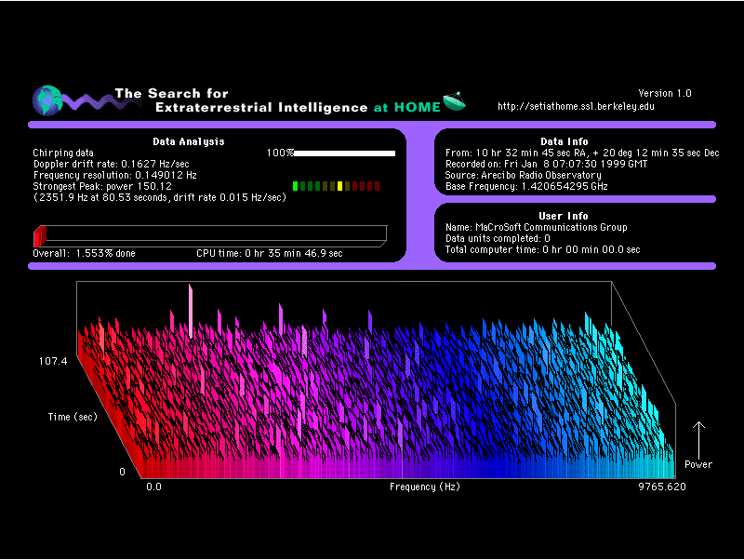This screenshot has height=560, width=744.
Task: Click the yellow indicator square
Action: pyautogui.click(x=339, y=186)
